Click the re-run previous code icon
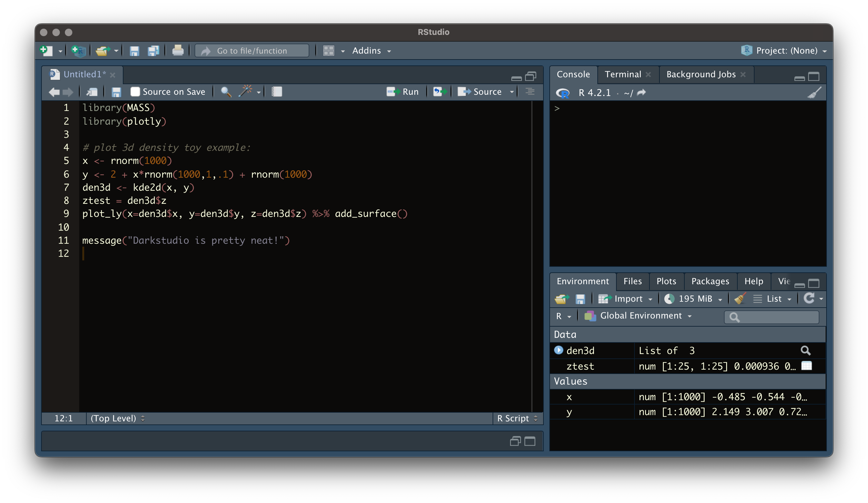This screenshot has height=503, width=868. pyautogui.click(x=440, y=92)
